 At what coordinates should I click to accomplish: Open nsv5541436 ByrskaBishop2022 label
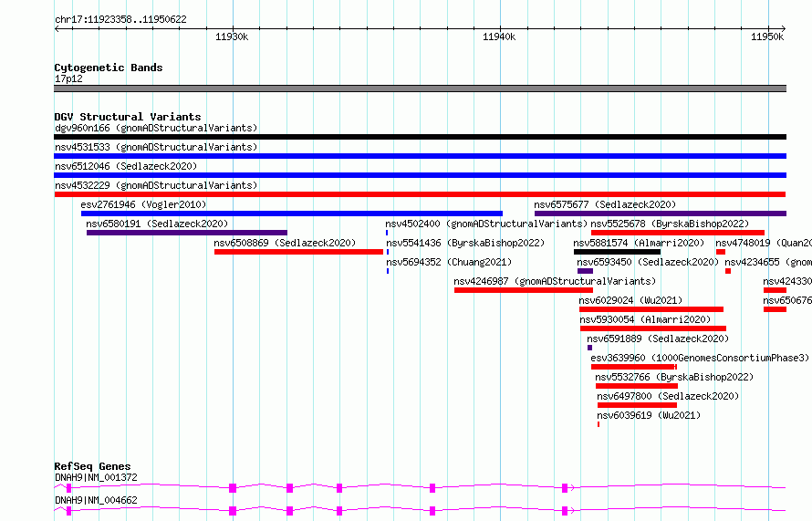tap(465, 243)
